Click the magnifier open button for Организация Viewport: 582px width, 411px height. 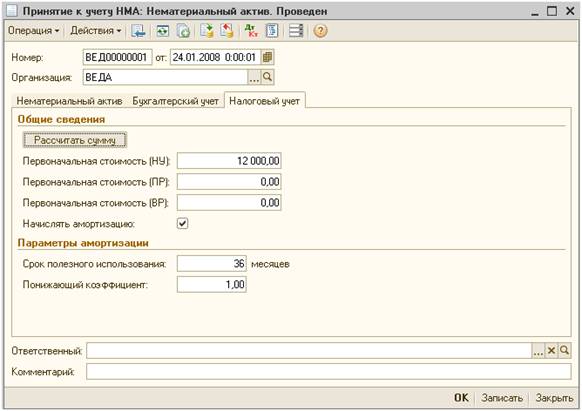(x=267, y=77)
